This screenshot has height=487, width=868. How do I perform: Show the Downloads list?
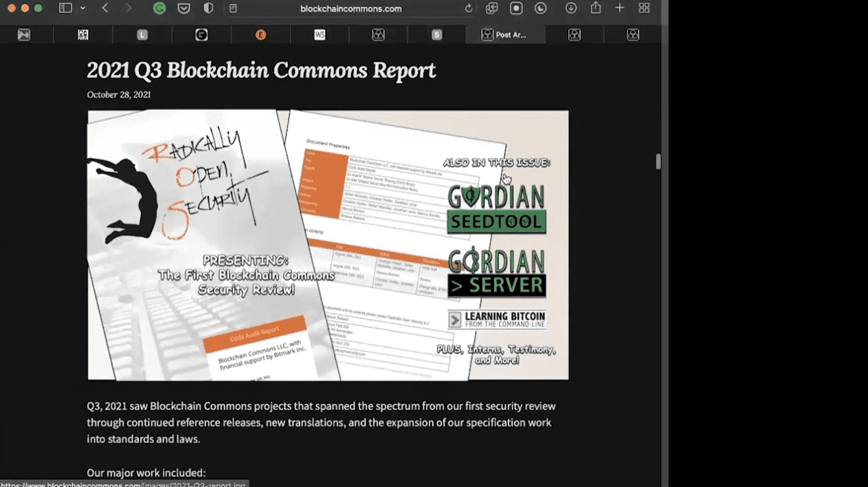[571, 8]
